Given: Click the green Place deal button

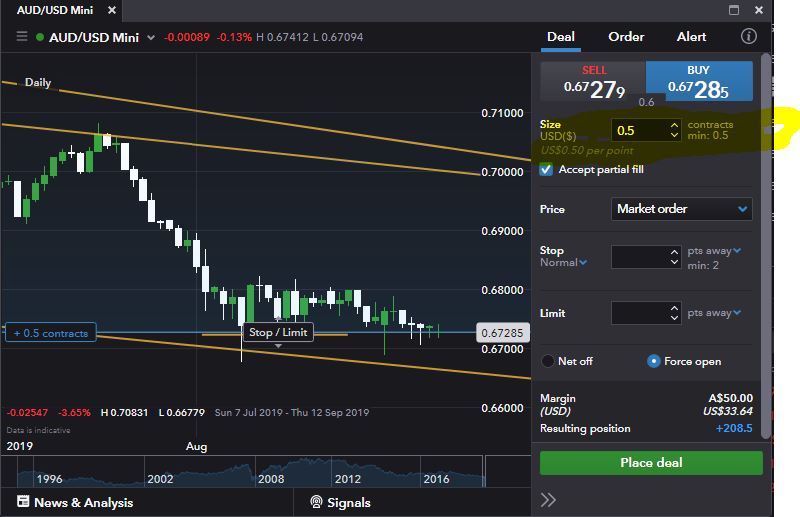Looking at the screenshot, I should [x=651, y=463].
